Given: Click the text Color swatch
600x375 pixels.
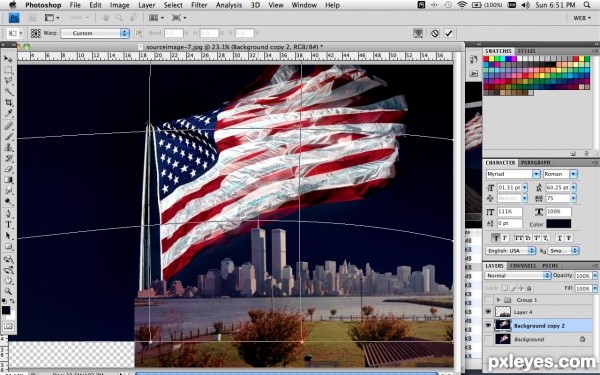Looking at the screenshot, I should coord(558,224).
